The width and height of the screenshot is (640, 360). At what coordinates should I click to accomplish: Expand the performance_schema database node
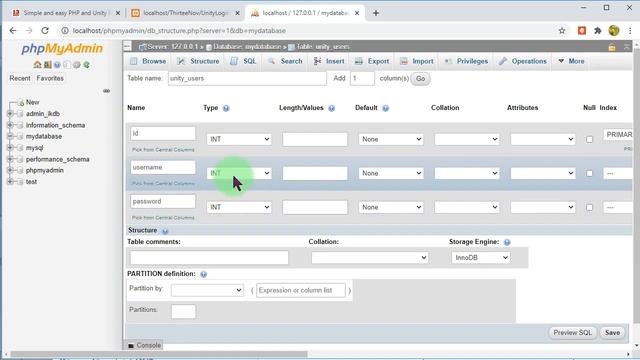tap(10, 159)
